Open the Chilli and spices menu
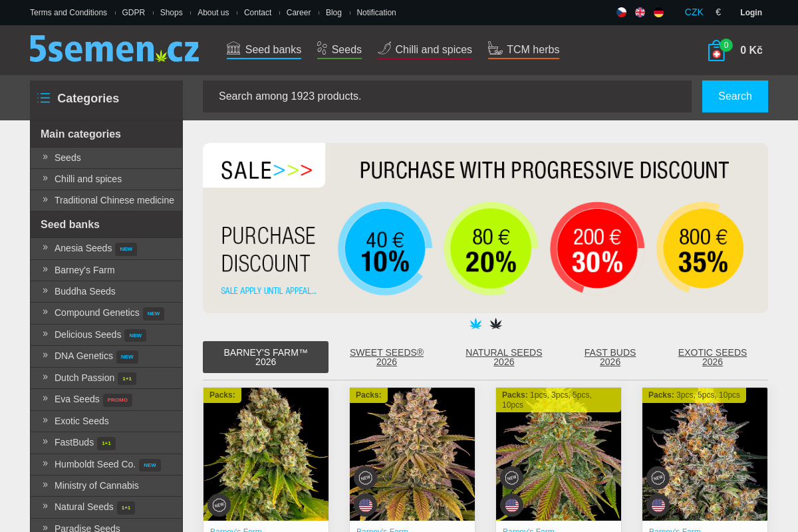This screenshot has width=798, height=532. (x=425, y=49)
